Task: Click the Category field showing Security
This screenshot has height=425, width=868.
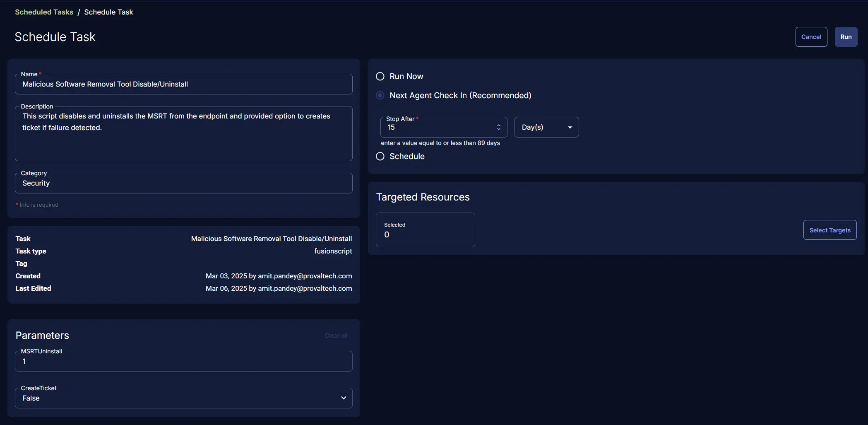Action: 184,183
